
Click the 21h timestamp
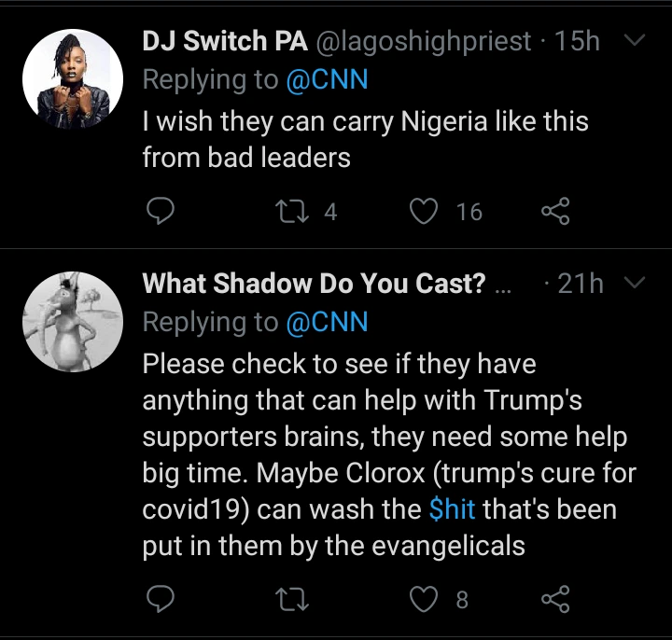pyautogui.click(x=581, y=284)
